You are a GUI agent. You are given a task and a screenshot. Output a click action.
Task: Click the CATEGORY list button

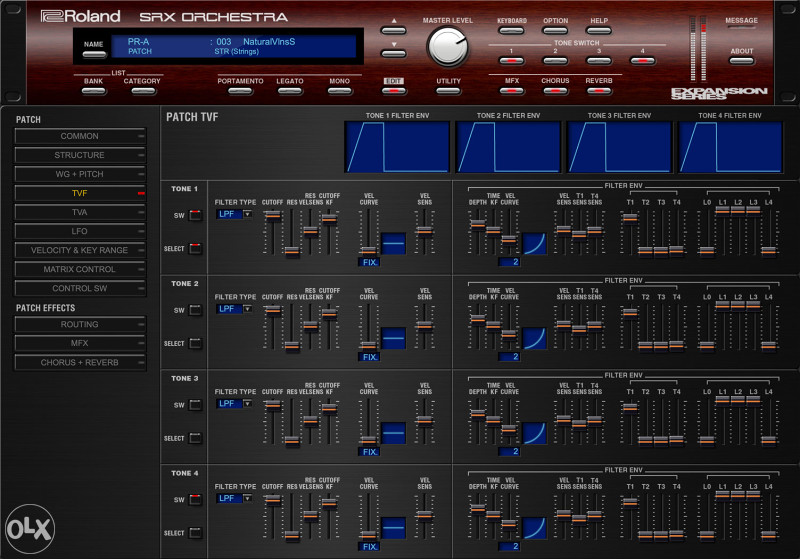click(x=143, y=91)
